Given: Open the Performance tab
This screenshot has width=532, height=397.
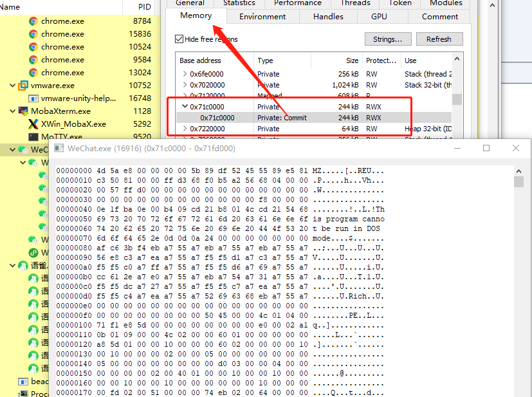Looking at the screenshot, I should [x=298, y=3].
